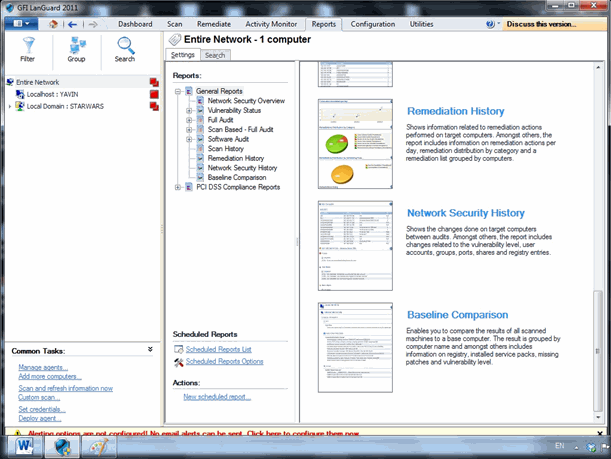
Task: Click the Vulnerability Status report icon
Action: (x=200, y=110)
